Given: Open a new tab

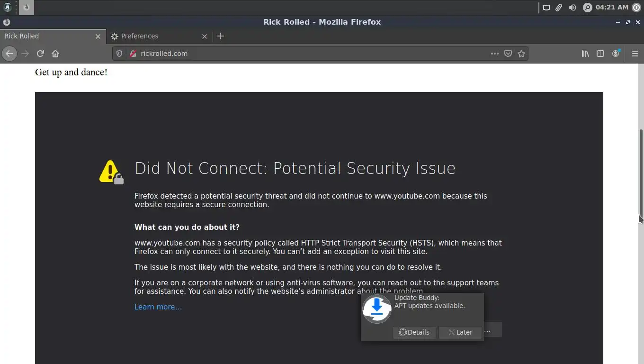Looking at the screenshot, I should click(x=220, y=36).
